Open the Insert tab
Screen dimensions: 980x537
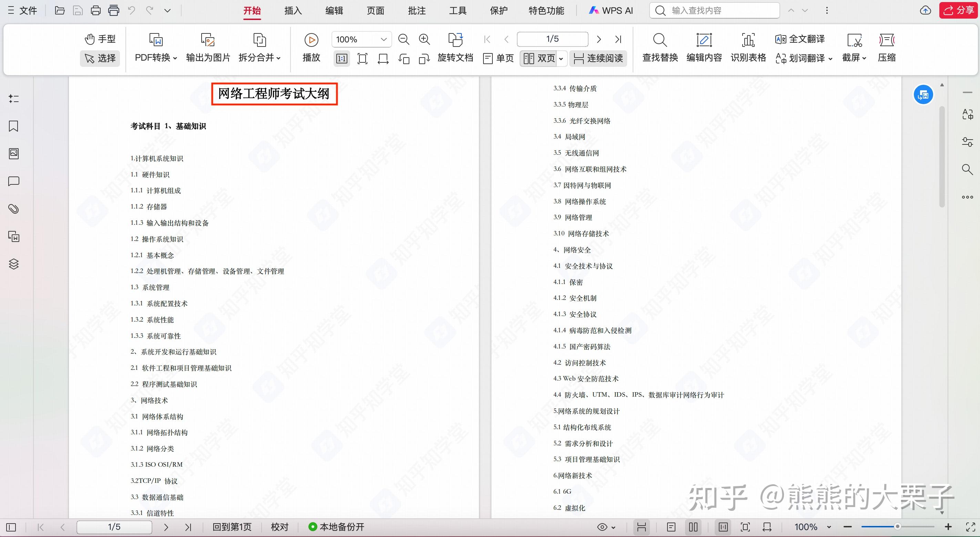(293, 11)
